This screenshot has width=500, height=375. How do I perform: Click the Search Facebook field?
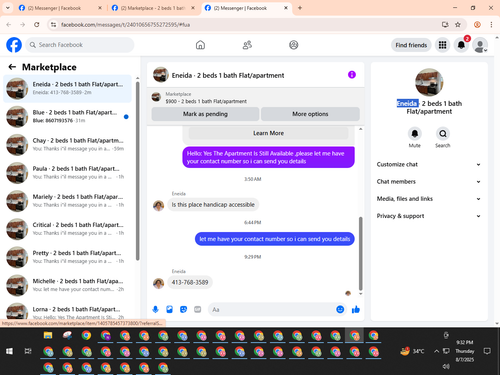tap(80, 45)
